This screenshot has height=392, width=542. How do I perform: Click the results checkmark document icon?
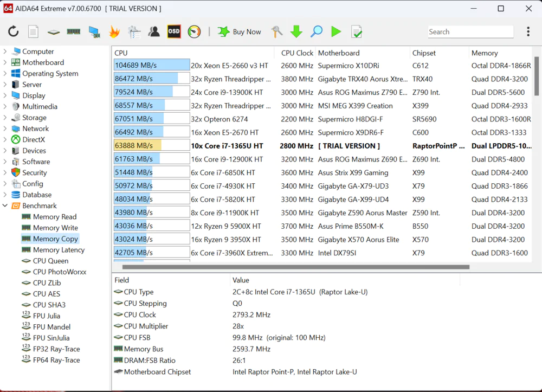point(357,32)
